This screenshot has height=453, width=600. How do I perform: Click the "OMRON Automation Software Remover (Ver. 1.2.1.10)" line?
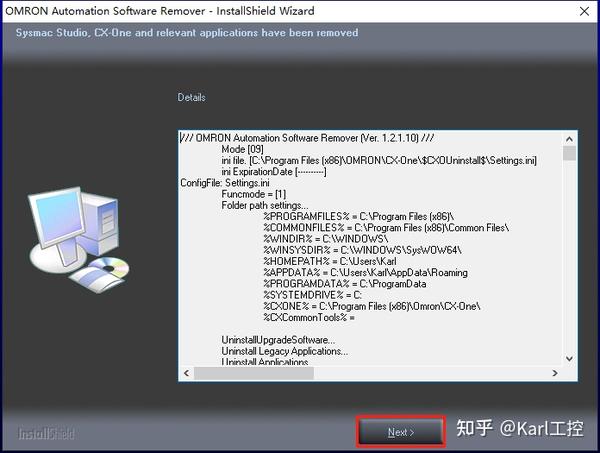pos(307,138)
